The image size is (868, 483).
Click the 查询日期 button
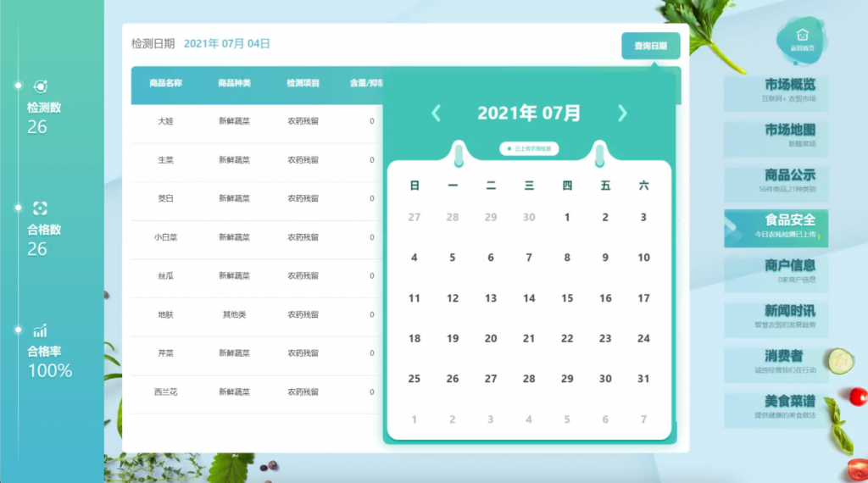(650, 46)
